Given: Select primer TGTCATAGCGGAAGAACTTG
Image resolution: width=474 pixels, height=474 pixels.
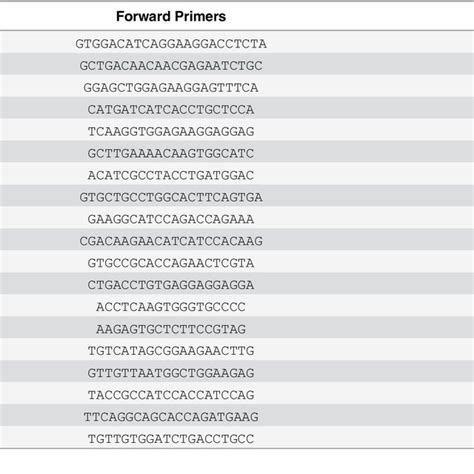Looking at the screenshot, I should (x=171, y=351).
